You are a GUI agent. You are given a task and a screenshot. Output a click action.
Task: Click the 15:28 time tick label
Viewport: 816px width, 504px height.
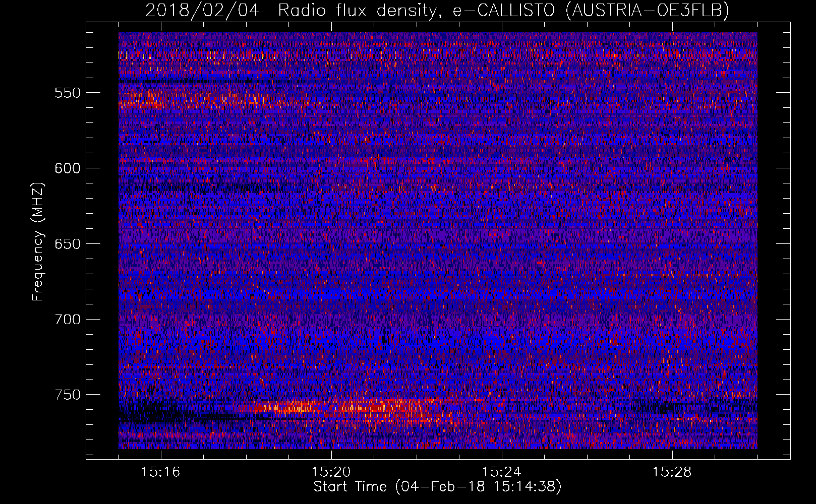pyautogui.click(x=672, y=472)
